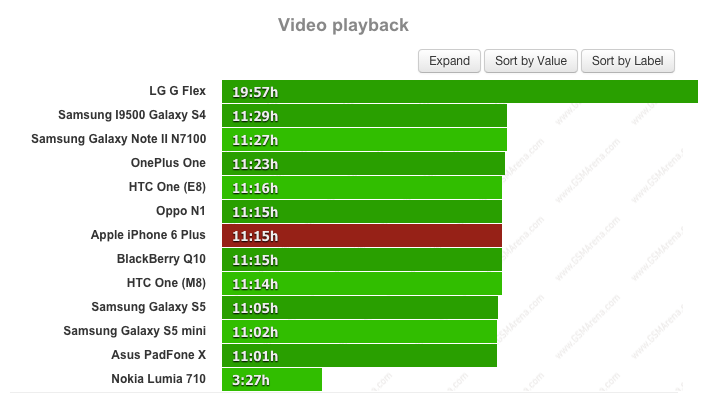
Task: Select the Samsung Galaxy Note II N7100 bar
Action: click(365, 139)
